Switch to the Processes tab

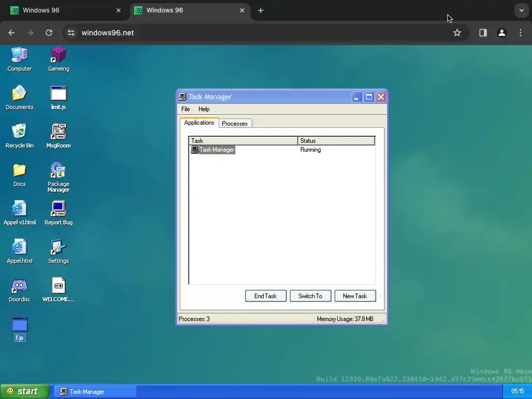click(235, 124)
